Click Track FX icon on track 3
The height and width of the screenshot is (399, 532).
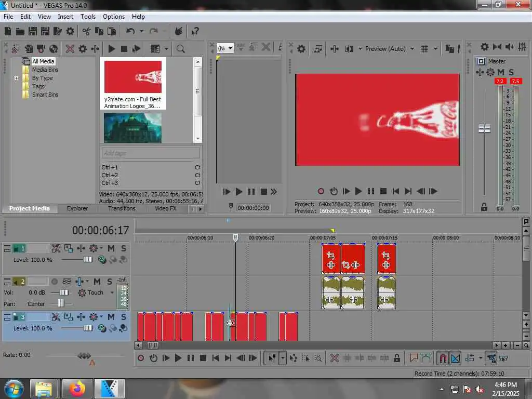point(94,317)
